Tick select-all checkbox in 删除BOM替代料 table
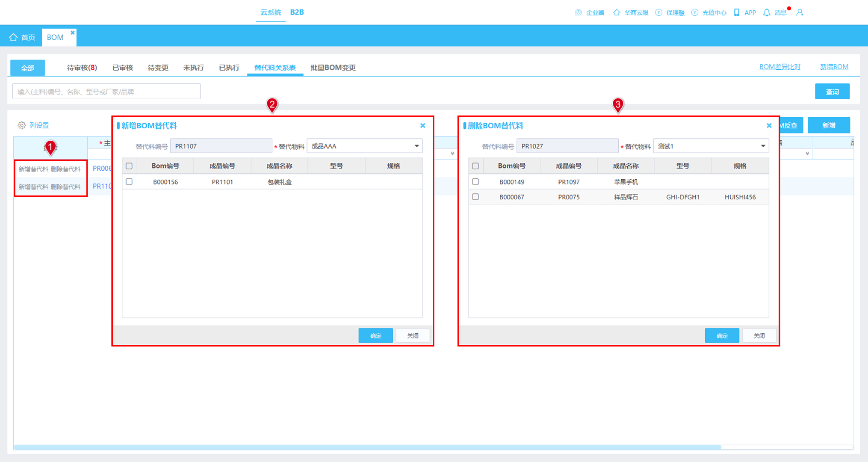 point(475,166)
